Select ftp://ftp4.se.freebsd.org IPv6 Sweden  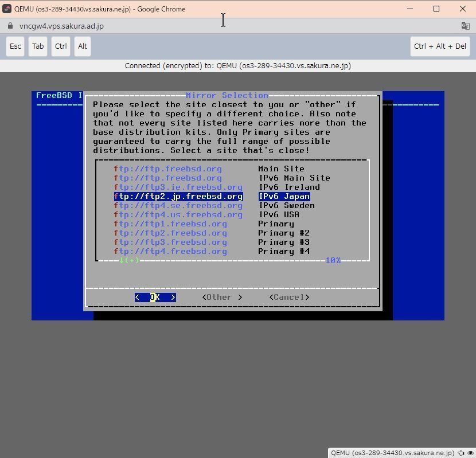coord(214,205)
